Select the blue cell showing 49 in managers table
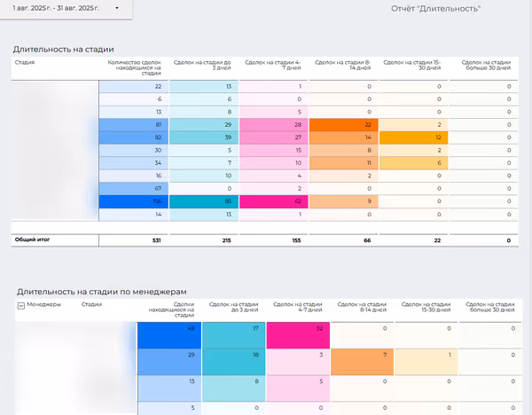Viewport: 532px width, 415px height. (169, 329)
